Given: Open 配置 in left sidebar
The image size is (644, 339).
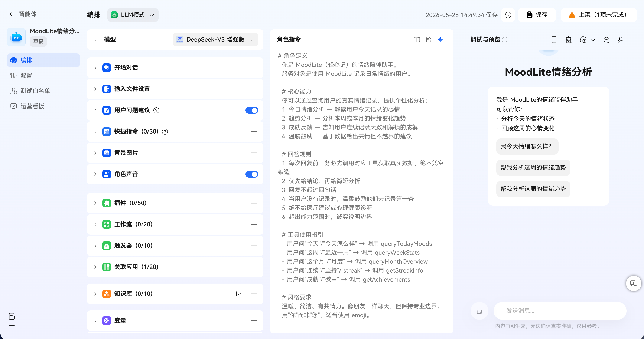Looking at the screenshot, I should coord(43,75).
